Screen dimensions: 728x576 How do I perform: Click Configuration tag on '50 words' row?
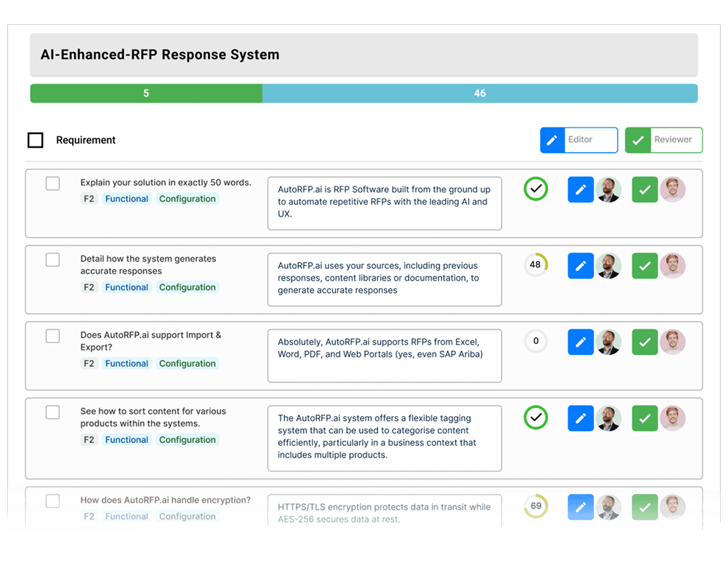click(x=187, y=199)
